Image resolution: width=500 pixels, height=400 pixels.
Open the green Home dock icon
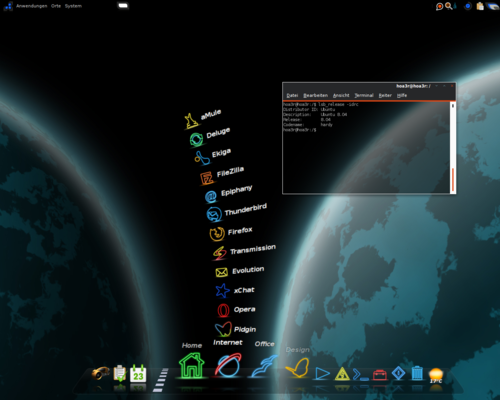[x=192, y=365]
